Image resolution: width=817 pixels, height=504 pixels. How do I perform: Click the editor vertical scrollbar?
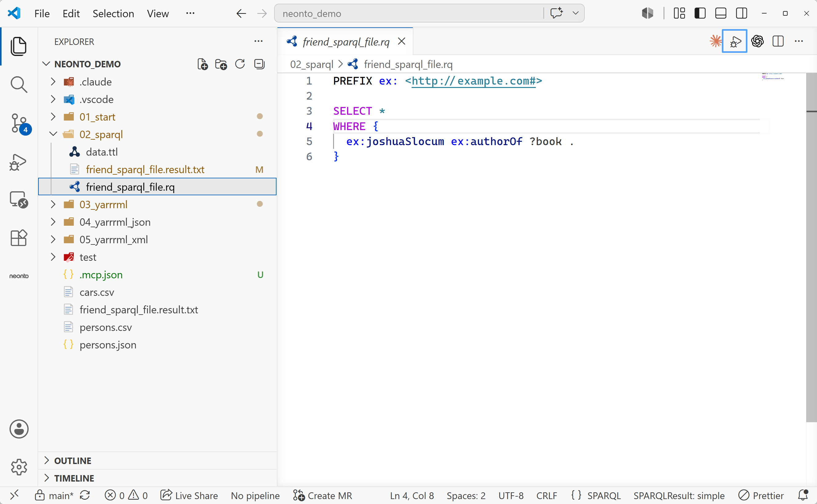click(811, 247)
